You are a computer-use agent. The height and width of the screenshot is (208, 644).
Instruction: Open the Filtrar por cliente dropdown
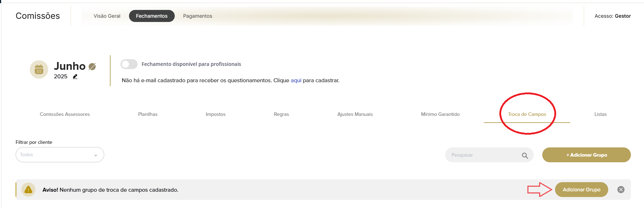tap(60, 155)
